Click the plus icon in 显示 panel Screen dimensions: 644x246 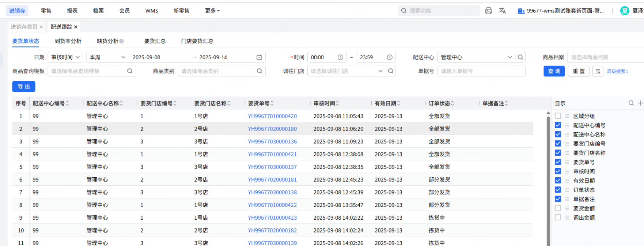[x=640, y=103]
